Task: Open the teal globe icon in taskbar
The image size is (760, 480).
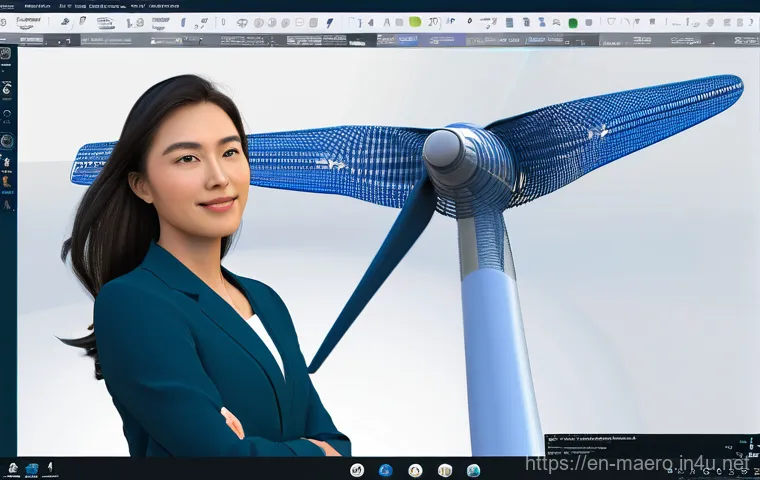Action: pyautogui.click(x=474, y=470)
